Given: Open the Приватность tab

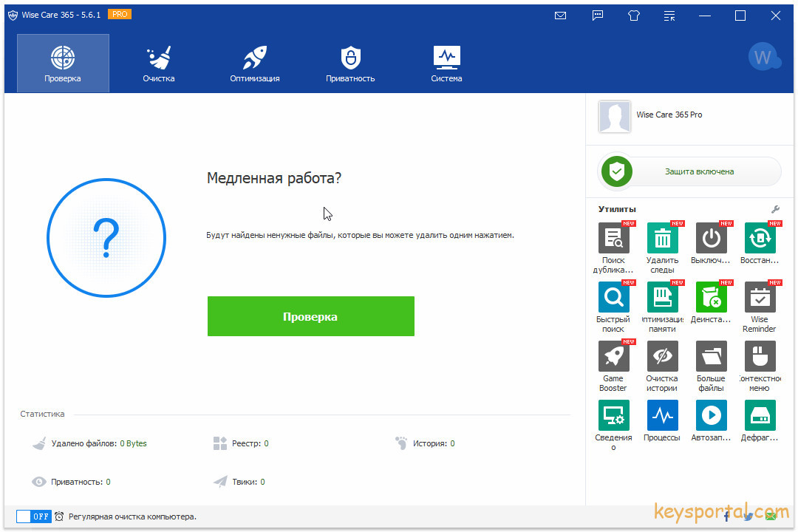Looking at the screenshot, I should coord(350,64).
